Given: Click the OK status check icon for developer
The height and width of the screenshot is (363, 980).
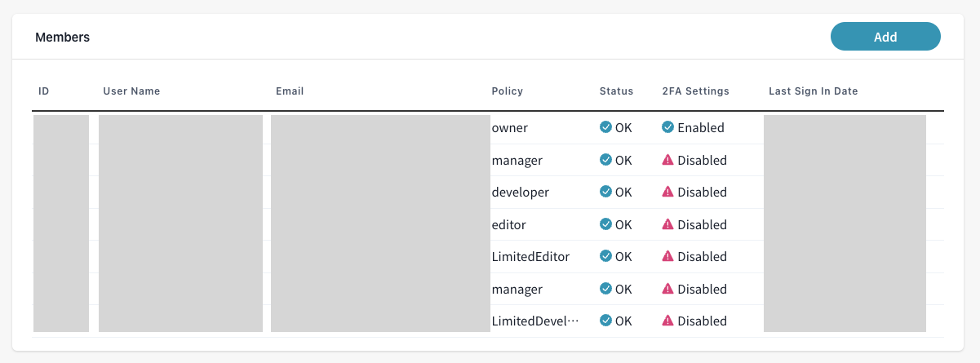Looking at the screenshot, I should pos(605,192).
